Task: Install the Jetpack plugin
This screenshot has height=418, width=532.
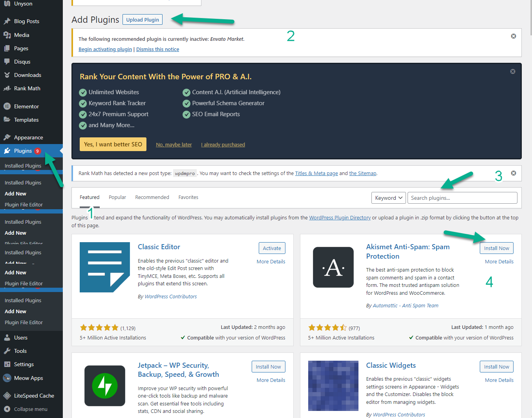Action: pos(268,367)
